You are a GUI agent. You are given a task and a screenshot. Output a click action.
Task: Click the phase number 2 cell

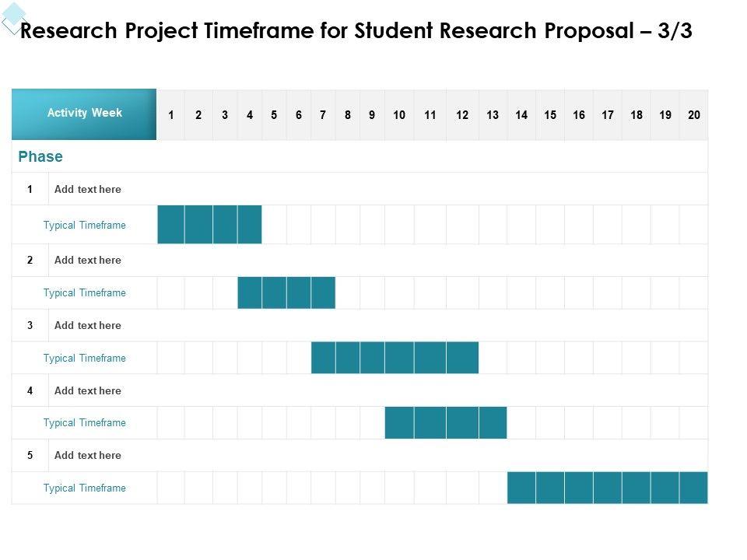(30, 260)
